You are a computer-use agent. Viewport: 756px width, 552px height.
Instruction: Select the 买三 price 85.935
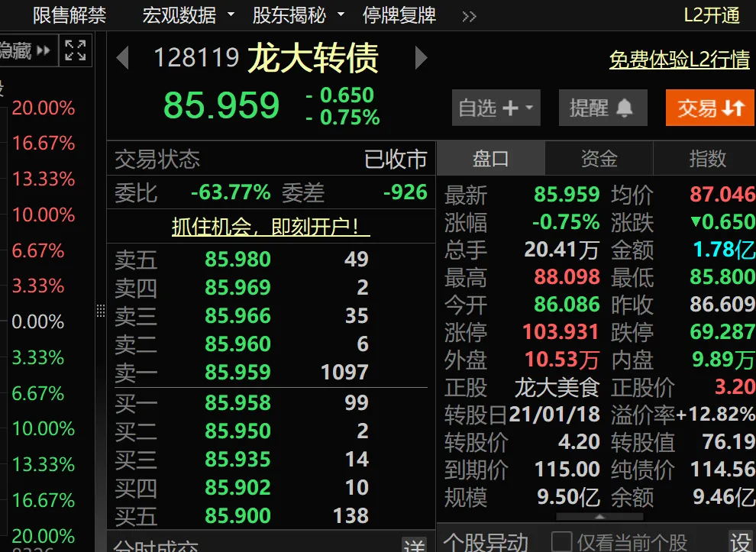[x=237, y=459]
